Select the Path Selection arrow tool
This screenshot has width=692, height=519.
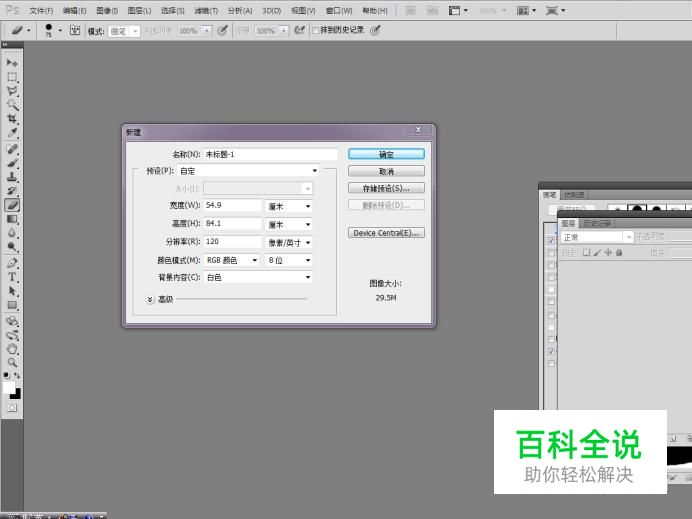click(12, 291)
